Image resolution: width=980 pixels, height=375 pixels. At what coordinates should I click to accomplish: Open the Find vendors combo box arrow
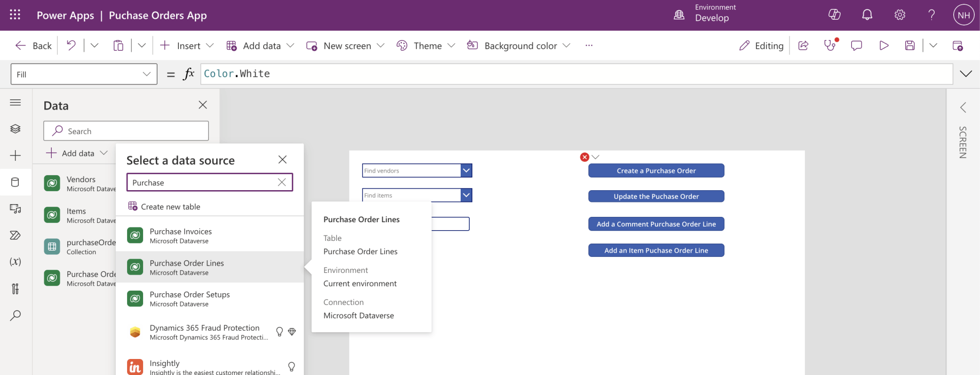point(466,170)
